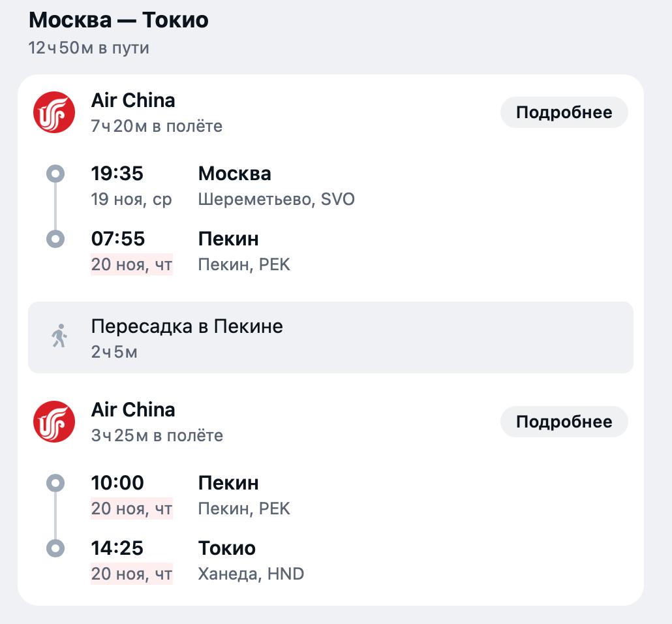Click the Пекин, PEK text under 10:00 departure
The image size is (672, 624).
(x=244, y=508)
